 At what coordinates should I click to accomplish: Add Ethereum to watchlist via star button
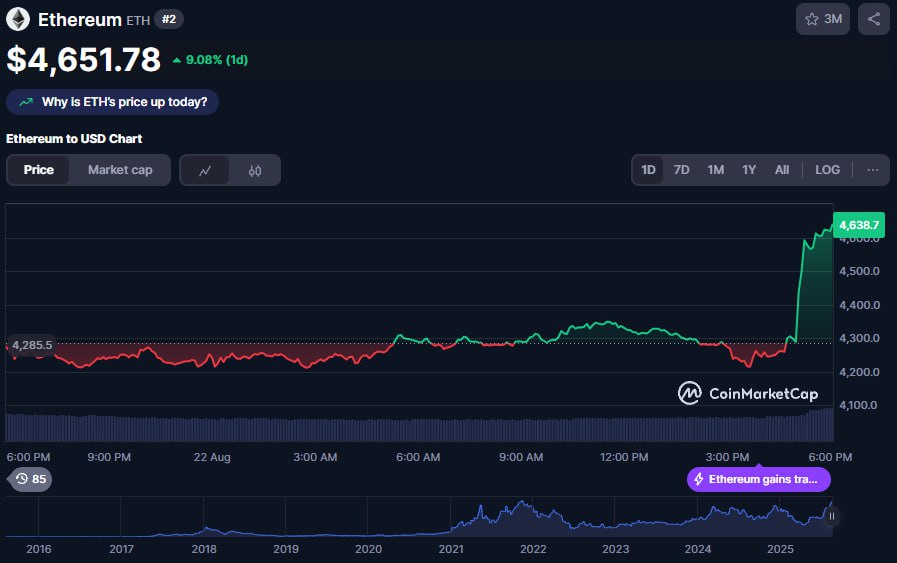pyautogui.click(x=823, y=19)
